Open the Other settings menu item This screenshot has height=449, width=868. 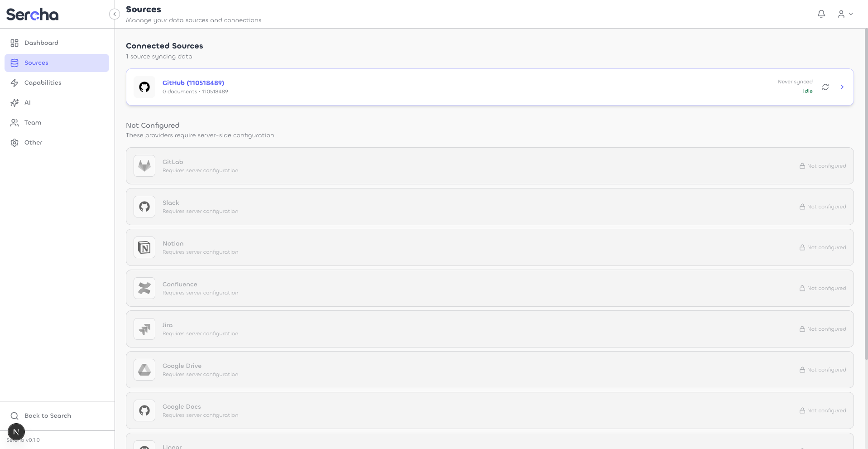click(33, 142)
